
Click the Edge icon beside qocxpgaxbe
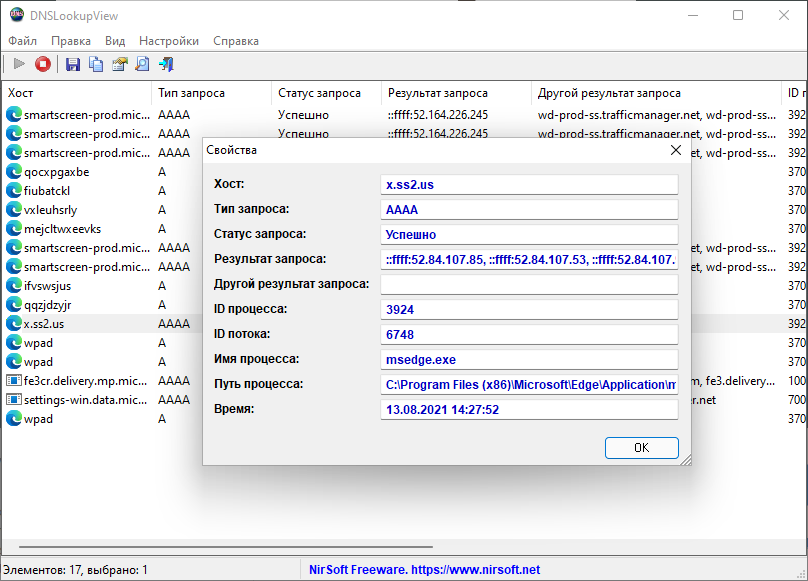[x=14, y=172]
